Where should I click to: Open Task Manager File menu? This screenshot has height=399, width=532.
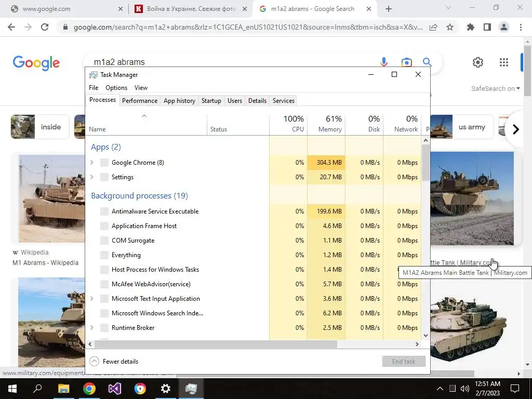(94, 87)
